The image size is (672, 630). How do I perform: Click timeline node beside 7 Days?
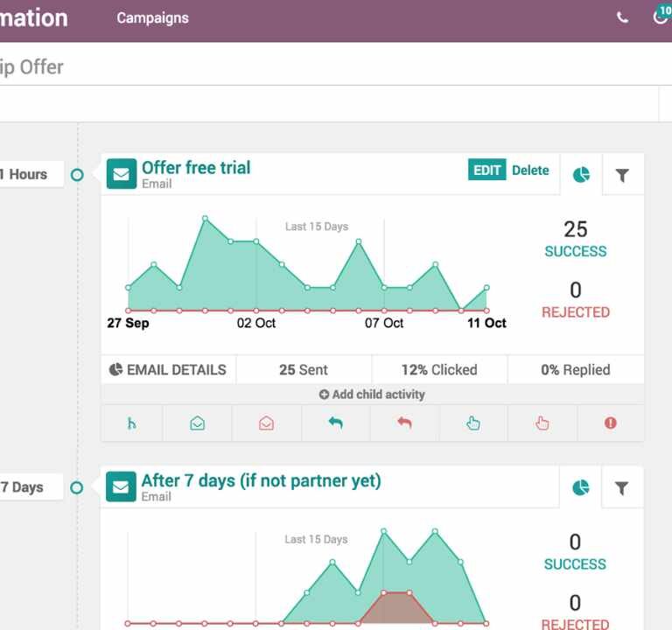(x=77, y=487)
